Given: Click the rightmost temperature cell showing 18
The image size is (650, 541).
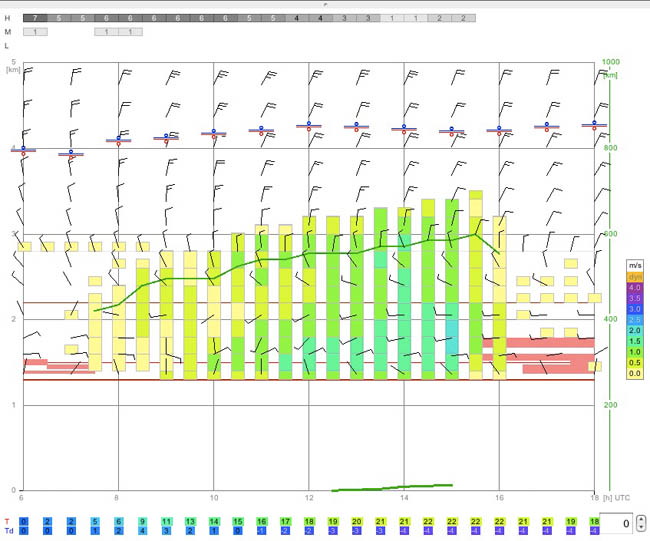Looking at the screenshot, I should 594,522.
